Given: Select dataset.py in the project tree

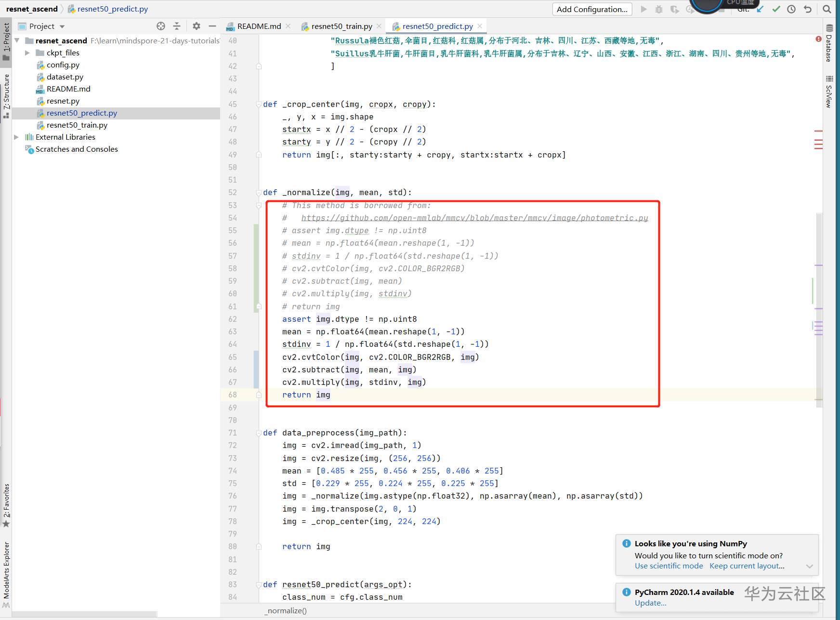Looking at the screenshot, I should (65, 77).
